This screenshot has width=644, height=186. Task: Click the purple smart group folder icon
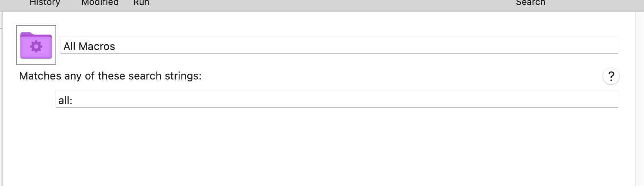tap(36, 45)
